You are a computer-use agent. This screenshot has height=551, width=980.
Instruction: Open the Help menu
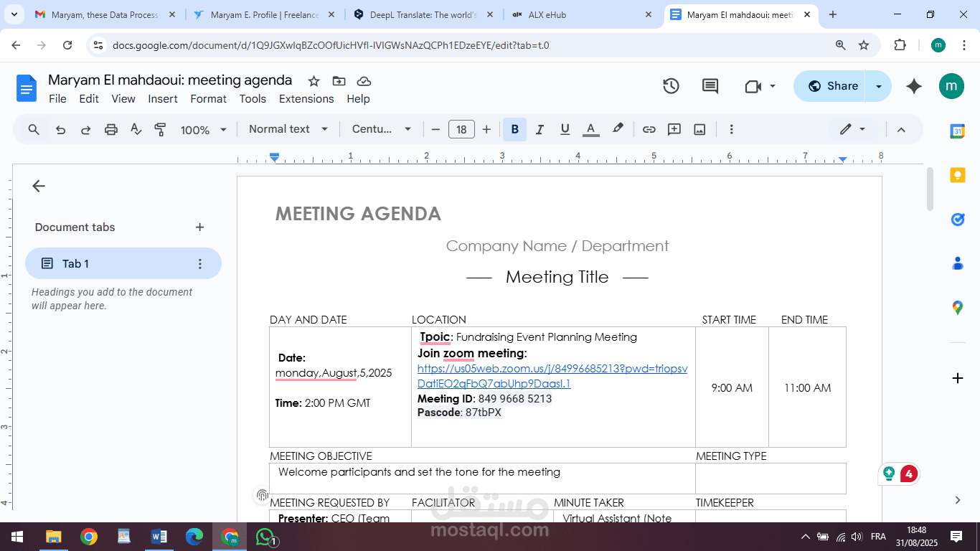click(x=358, y=99)
